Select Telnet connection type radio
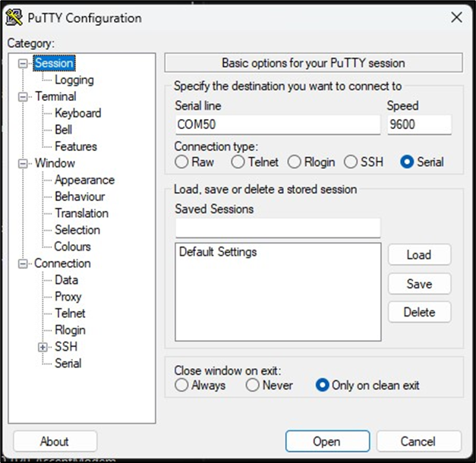476x463 pixels. (238, 162)
